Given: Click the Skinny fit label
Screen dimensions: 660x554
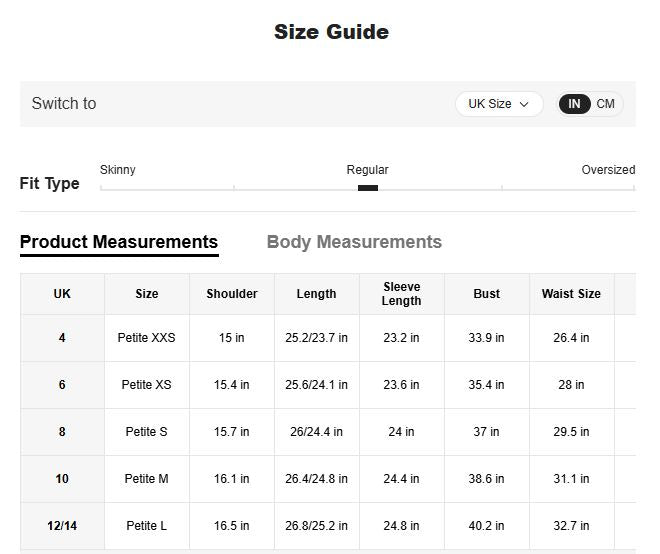Looking at the screenshot, I should point(118,170).
